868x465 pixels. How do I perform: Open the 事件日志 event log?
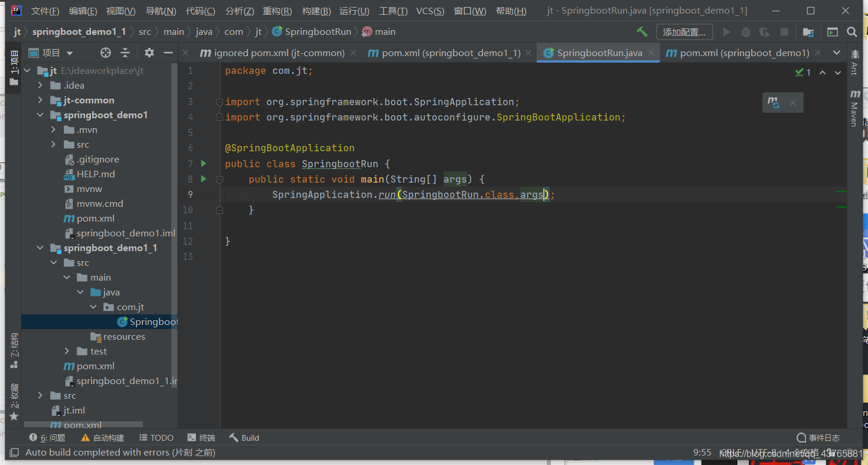818,438
